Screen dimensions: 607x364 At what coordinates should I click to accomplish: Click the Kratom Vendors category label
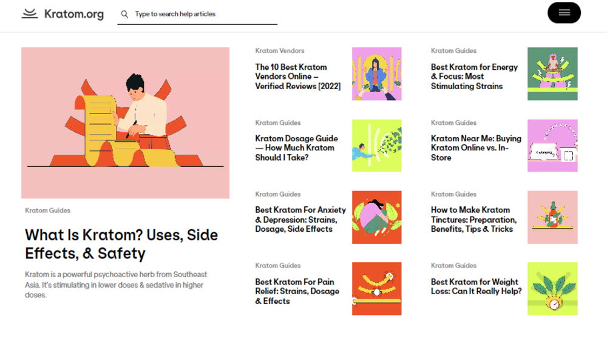click(x=279, y=51)
